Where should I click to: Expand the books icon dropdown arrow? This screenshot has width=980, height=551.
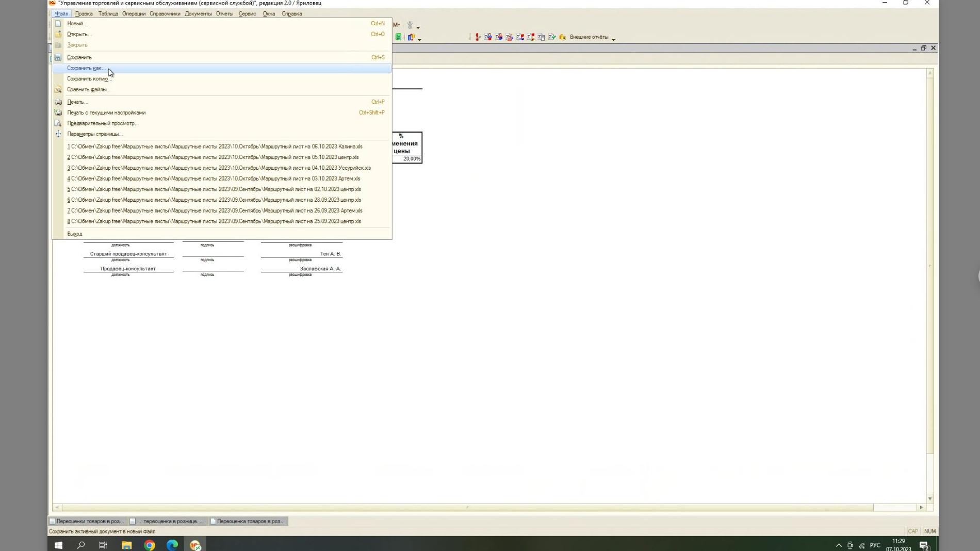click(419, 39)
